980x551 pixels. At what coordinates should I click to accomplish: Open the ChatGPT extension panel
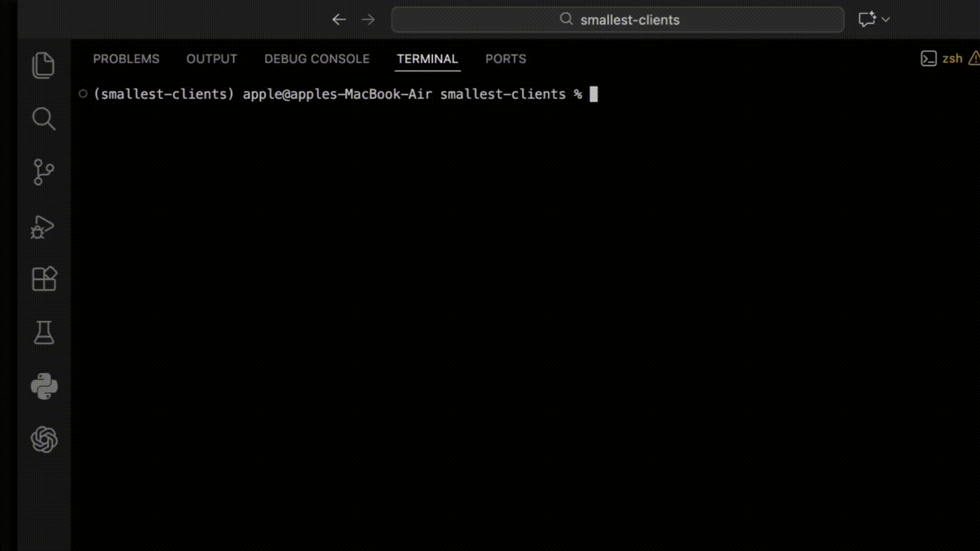(x=44, y=439)
